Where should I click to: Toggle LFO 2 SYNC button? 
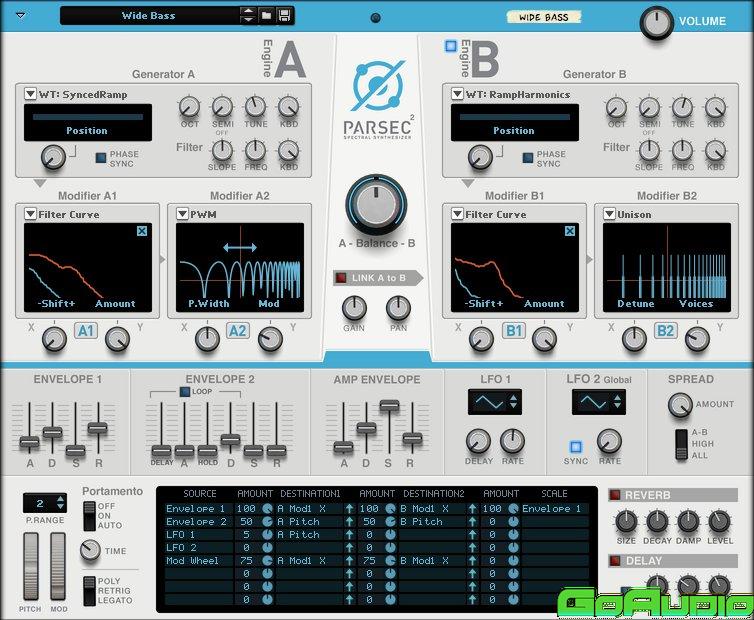[576, 447]
